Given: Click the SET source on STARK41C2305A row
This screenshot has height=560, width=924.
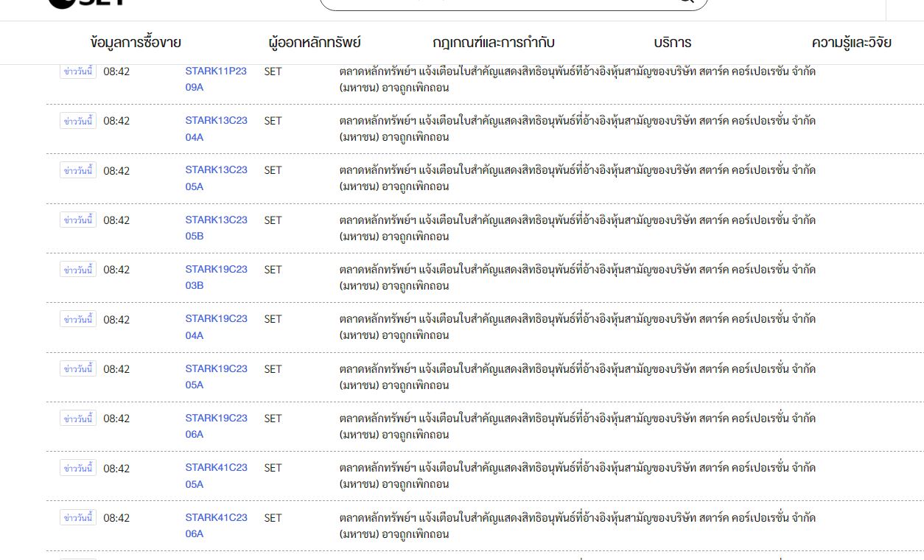Looking at the screenshot, I should click(273, 468).
